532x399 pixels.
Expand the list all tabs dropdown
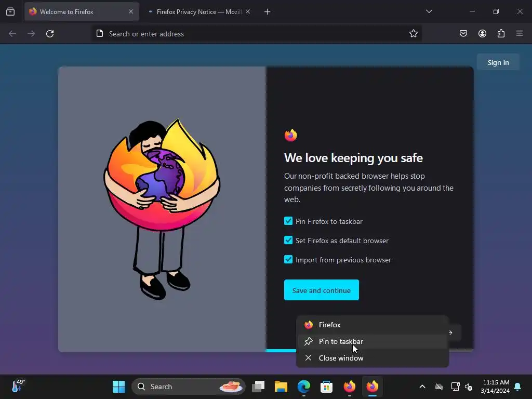tap(429, 11)
